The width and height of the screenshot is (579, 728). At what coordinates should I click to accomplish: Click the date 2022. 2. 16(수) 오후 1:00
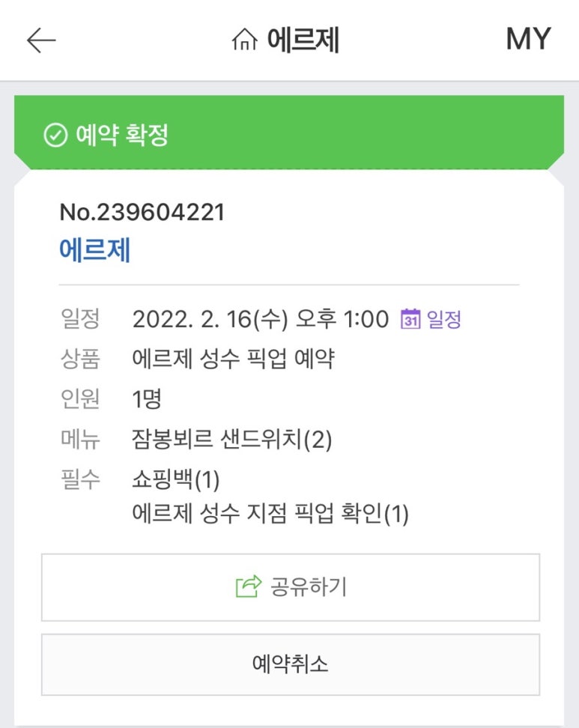(260, 320)
